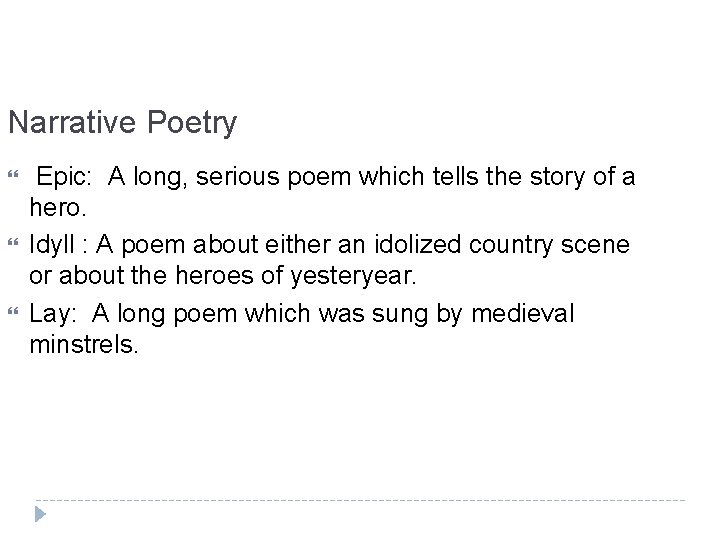The image size is (720, 540).
Task: Select the "Narrative Poetry" slide title
Action: (x=122, y=124)
